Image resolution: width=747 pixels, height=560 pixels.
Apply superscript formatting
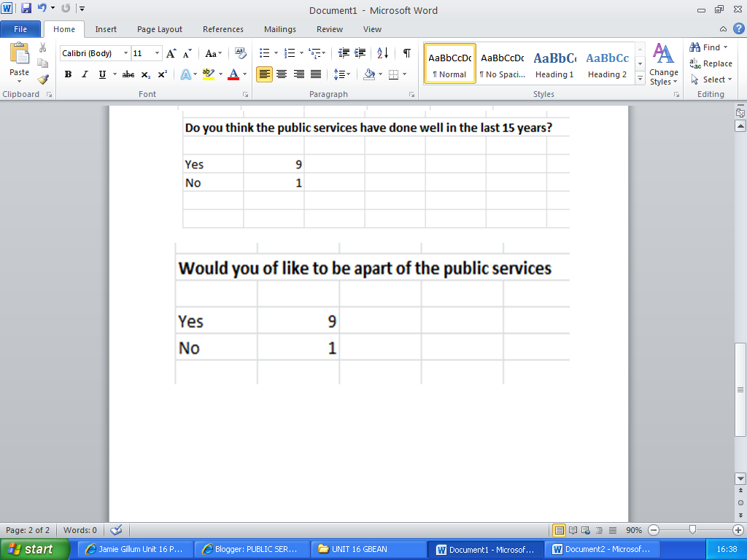click(163, 74)
